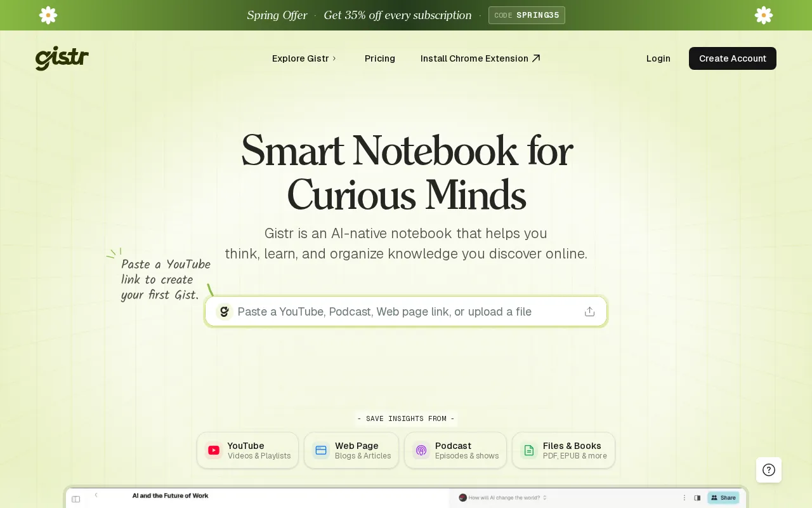
Task: Click the back chevron in the preview
Action: (96, 495)
